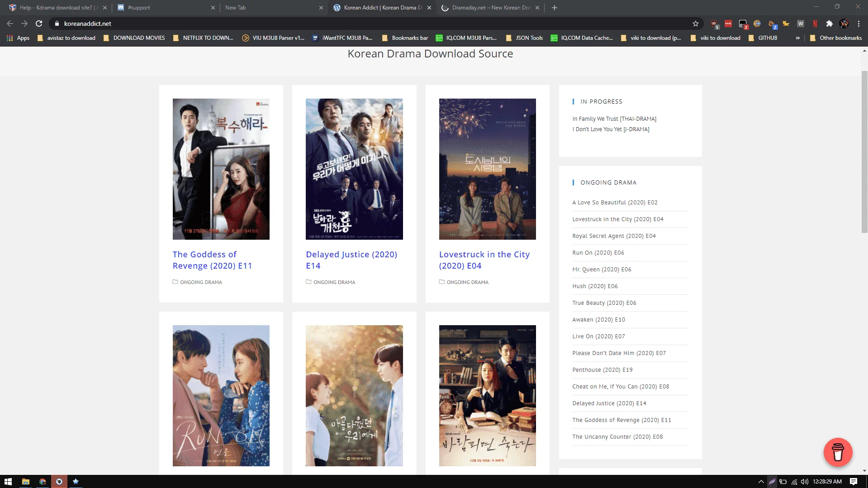Open Royal Secret Agent (2020) E04 sidebar link
The height and width of the screenshot is (488, 868).
(614, 236)
